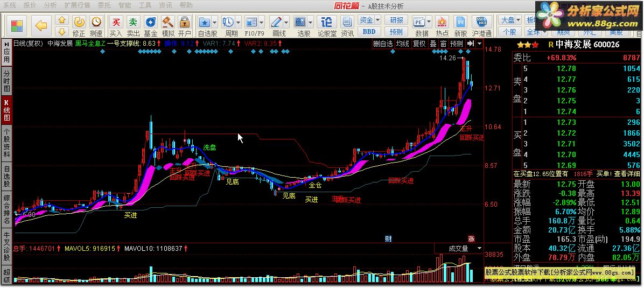Open the 新股 IPO icon
The height and width of the screenshot is (288, 644).
461,26
